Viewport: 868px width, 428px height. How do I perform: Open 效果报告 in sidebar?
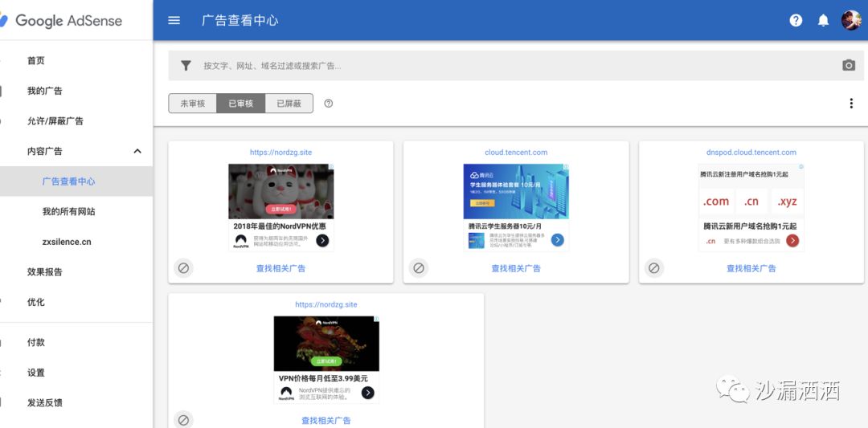[45, 272]
